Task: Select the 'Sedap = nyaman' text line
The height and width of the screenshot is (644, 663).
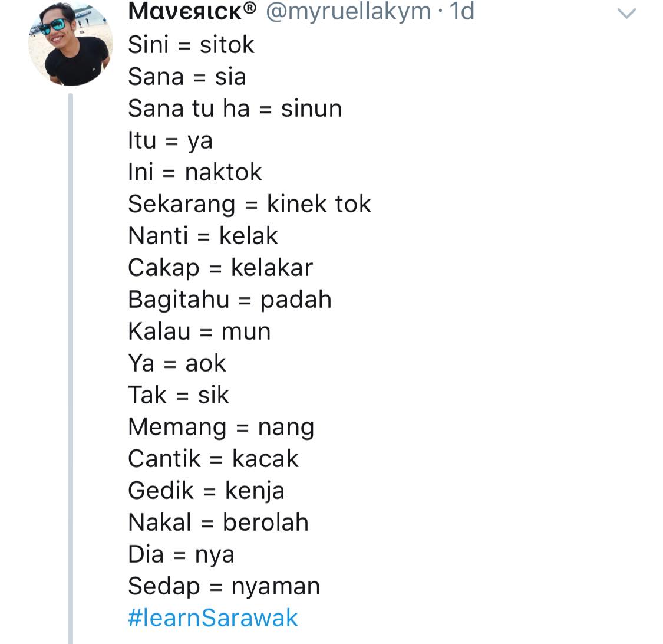Action: click(x=224, y=587)
